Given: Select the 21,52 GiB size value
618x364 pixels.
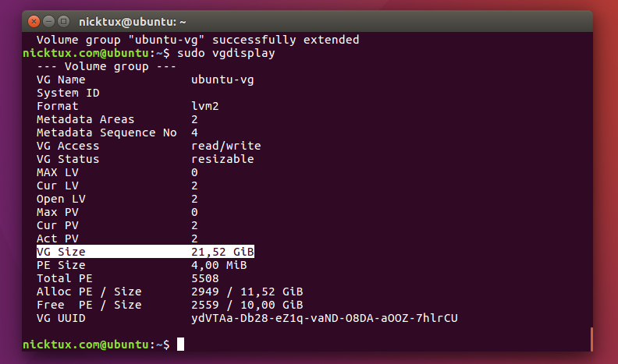Looking at the screenshot, I should coord(222,252).
